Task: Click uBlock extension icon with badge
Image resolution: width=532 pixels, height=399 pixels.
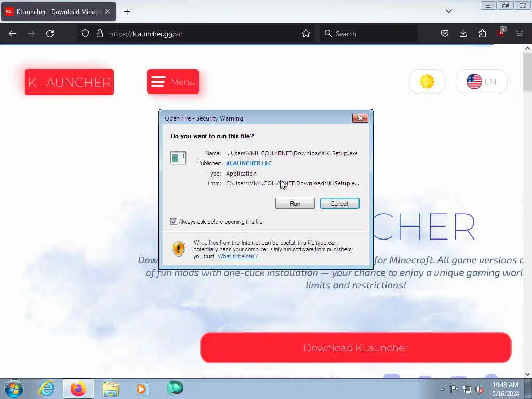Action: click(501, 33)
